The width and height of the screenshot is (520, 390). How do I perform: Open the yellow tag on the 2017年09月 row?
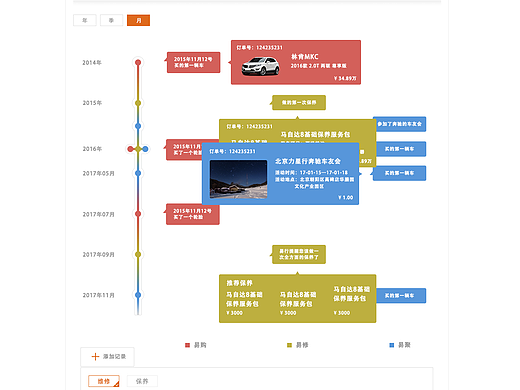299,254
